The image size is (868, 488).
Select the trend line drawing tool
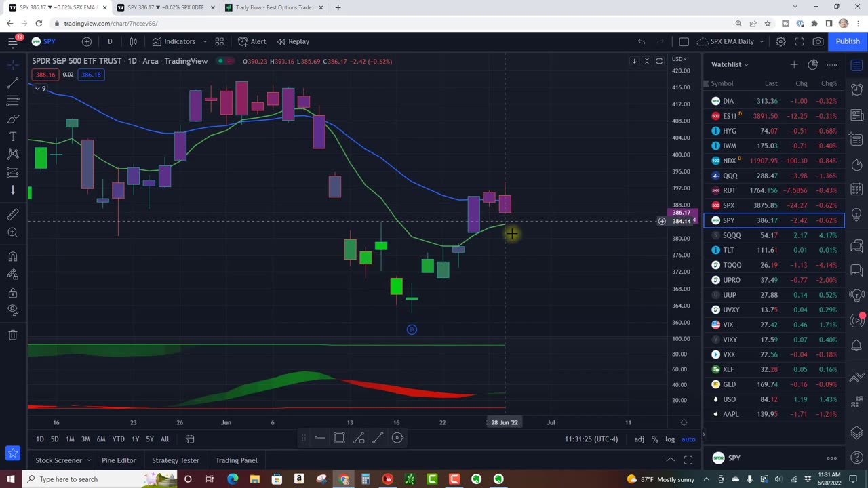click(13, 83)
